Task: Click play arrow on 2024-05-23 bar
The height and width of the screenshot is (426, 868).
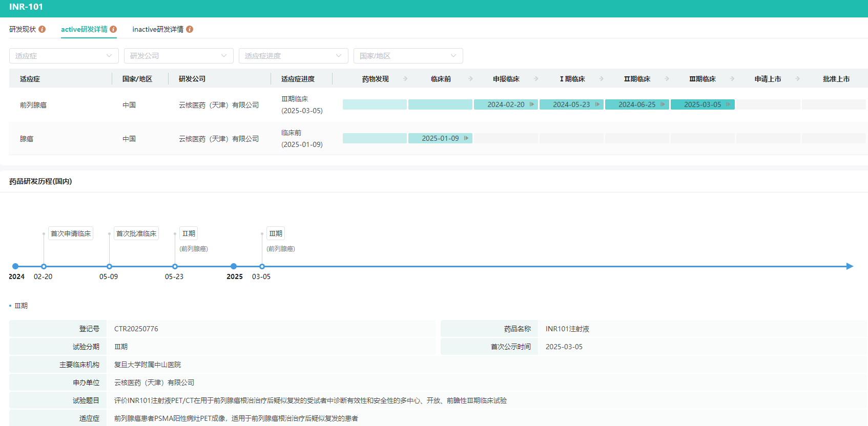Action: (x=597, y=104)
